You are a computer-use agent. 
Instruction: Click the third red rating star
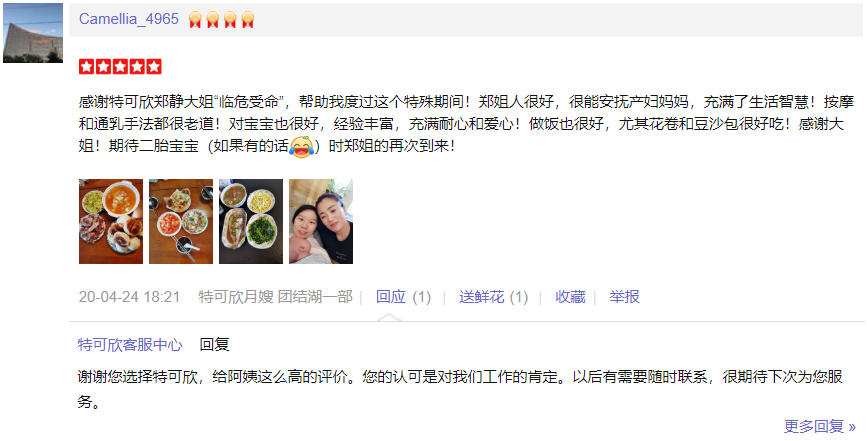121,67
